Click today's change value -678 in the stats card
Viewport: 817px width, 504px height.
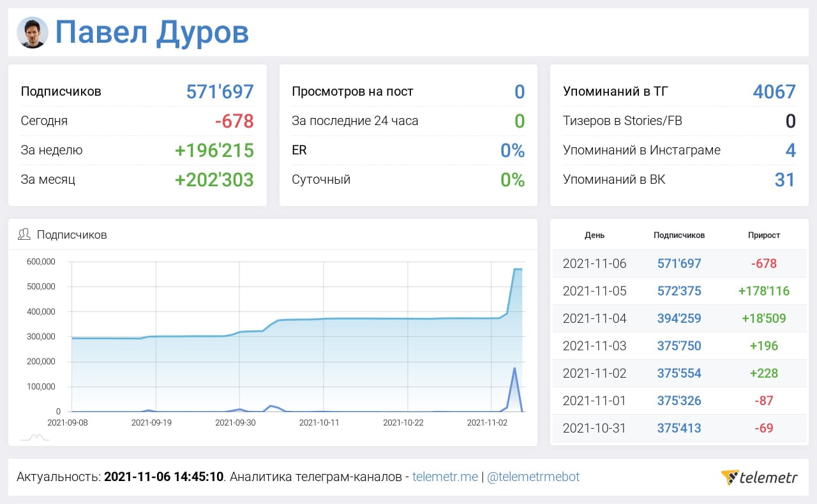point(234,121)
